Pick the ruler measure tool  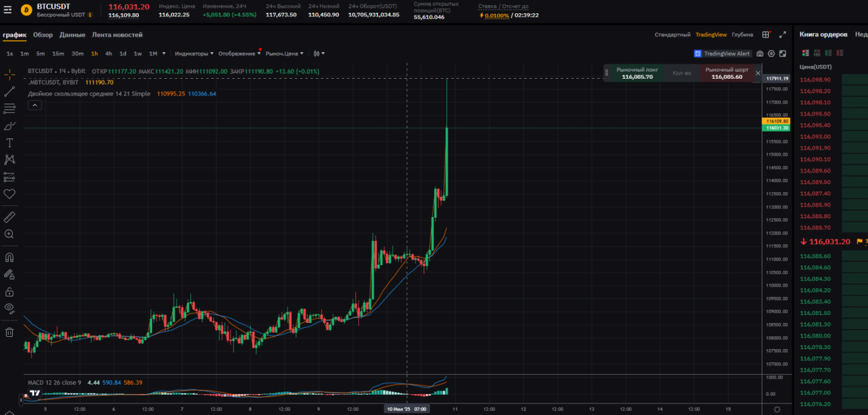coord(9,217)
